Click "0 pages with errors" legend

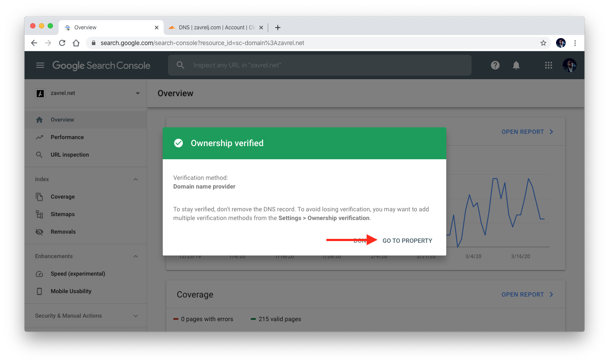point(203,319)
